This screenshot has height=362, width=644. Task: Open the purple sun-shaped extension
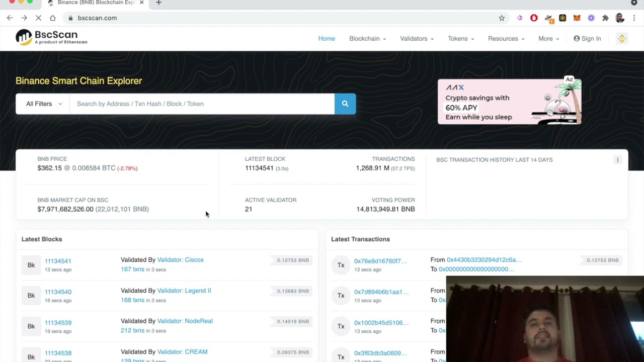591,18
